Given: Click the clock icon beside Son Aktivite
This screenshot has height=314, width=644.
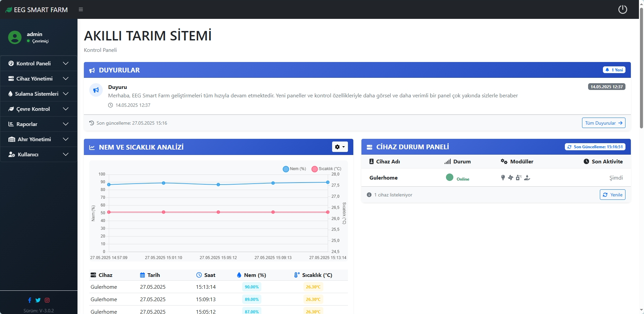Looking at the screenshot, I should [x=586, y=161].
